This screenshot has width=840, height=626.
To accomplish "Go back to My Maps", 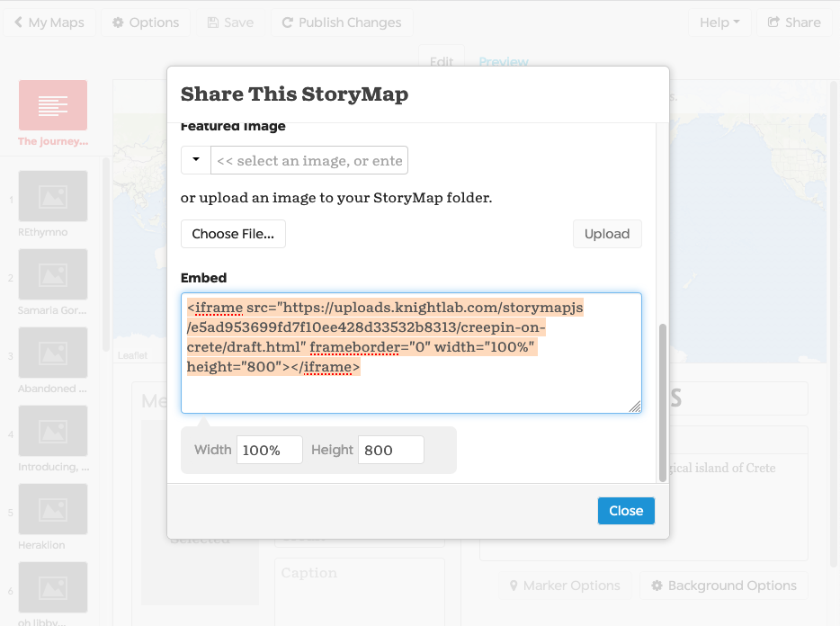I will click(x=49, y=22).
